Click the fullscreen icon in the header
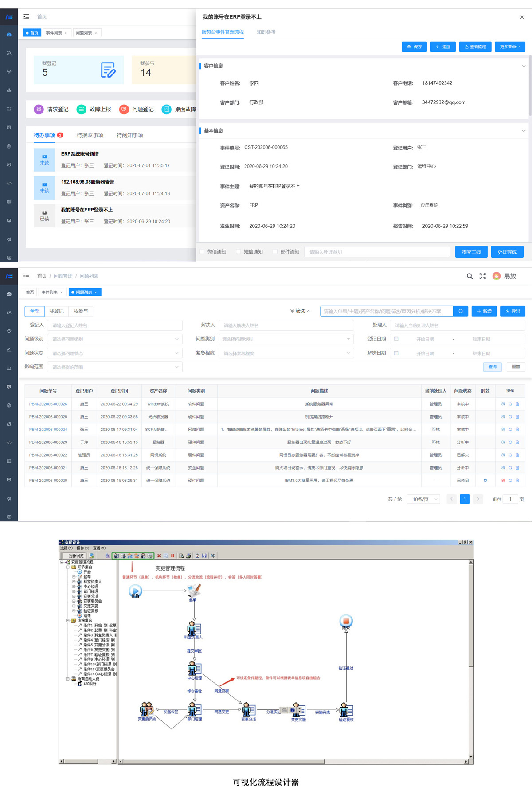The height and width of the screenshot is (806, 532). pos(483,276)
